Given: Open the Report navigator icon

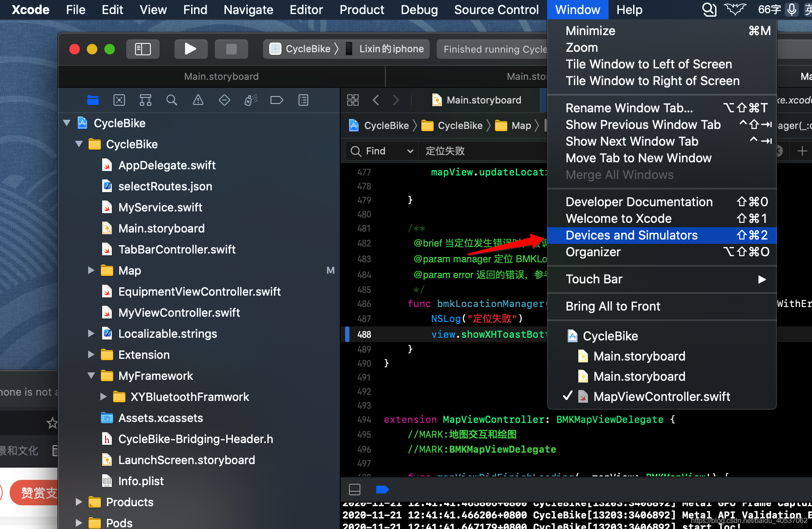Looking at the screenshot, I should coord(303,100).
